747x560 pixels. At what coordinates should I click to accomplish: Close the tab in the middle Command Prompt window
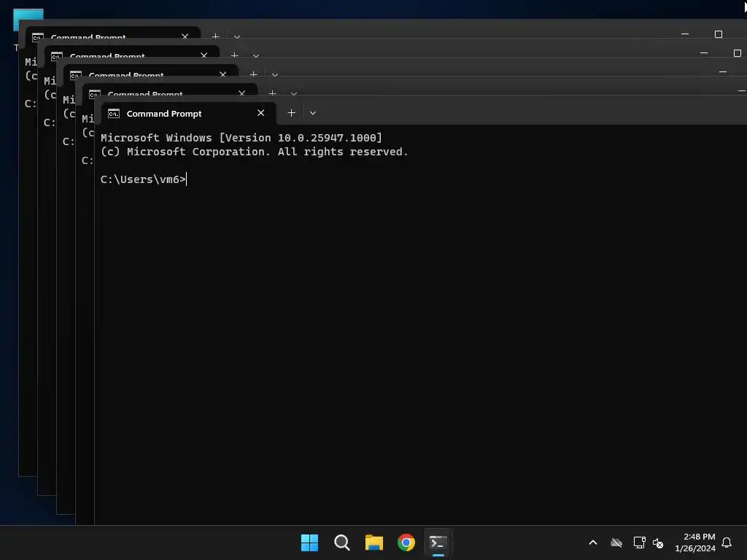(x=223, y=75)
